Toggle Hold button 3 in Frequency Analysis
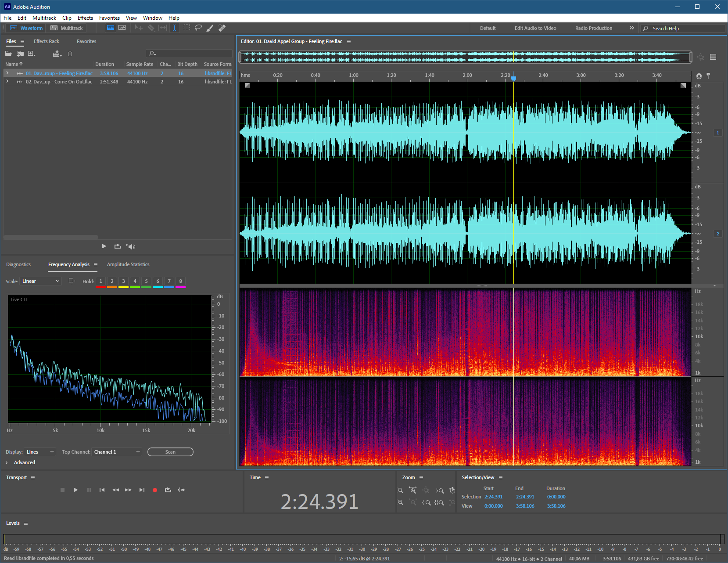 click(x=123, y=281)
